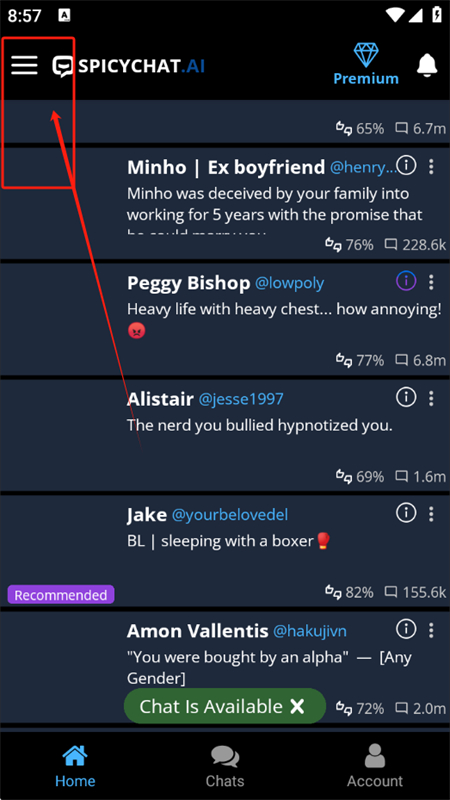Open the notifications bell
The width and height of the screenshot is (450, 800).
pyautogui.click(x=427, y=65)
